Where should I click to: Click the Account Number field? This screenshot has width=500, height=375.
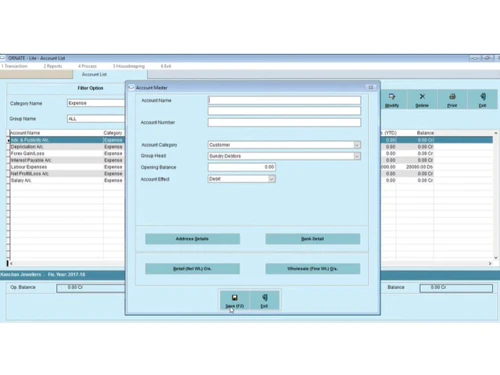pos(284,122)
